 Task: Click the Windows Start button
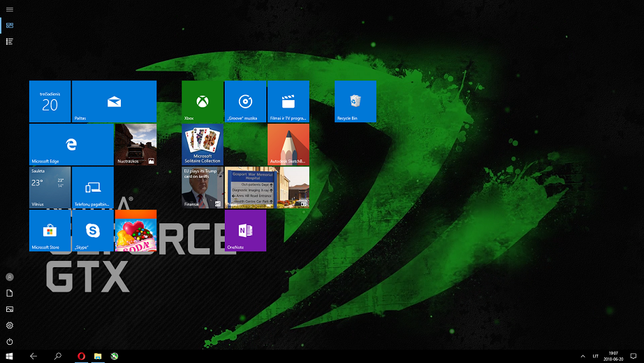10,357
